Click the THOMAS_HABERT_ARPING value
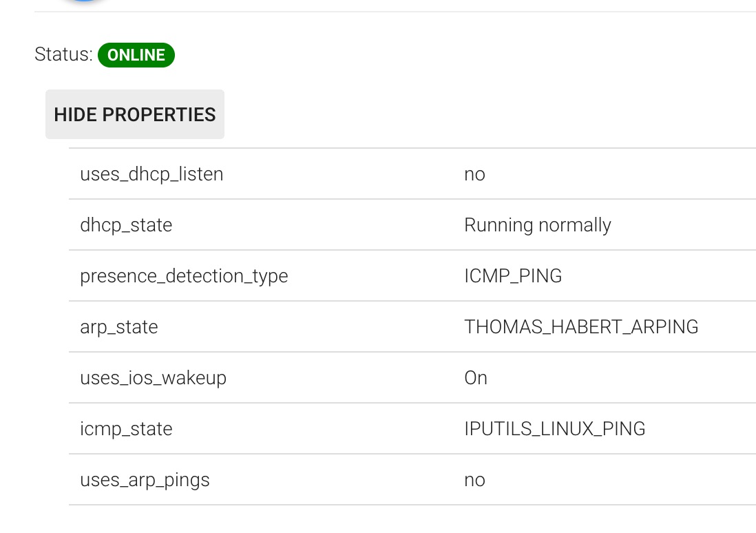Image resolution: width=756 pixels, height=533 pixels. tap(581, 327)
